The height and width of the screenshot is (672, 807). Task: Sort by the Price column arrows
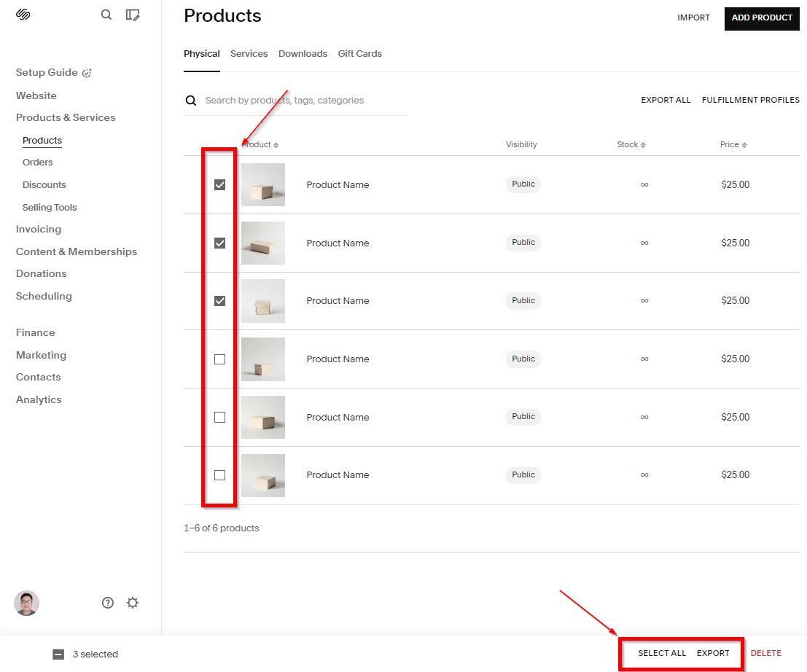pyautogui.click(x=744, y=145)
